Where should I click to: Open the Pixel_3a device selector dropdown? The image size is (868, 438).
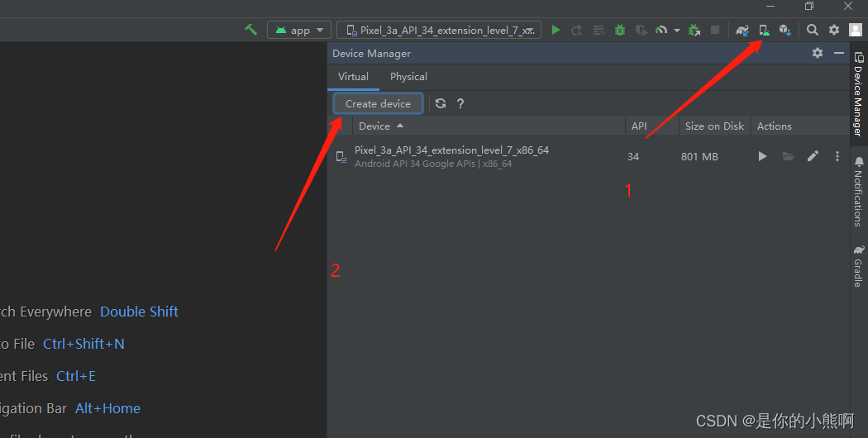coord(439,30)
